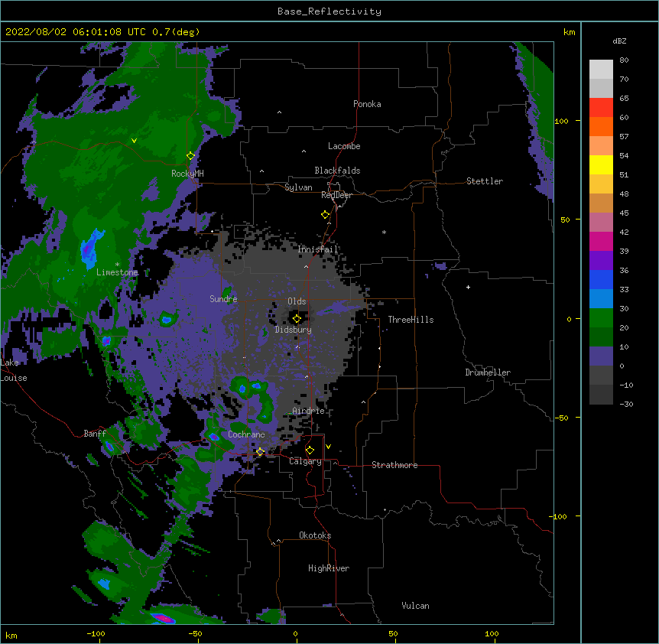Click the asterisk marker east of Innisfail

click(384, 232)
